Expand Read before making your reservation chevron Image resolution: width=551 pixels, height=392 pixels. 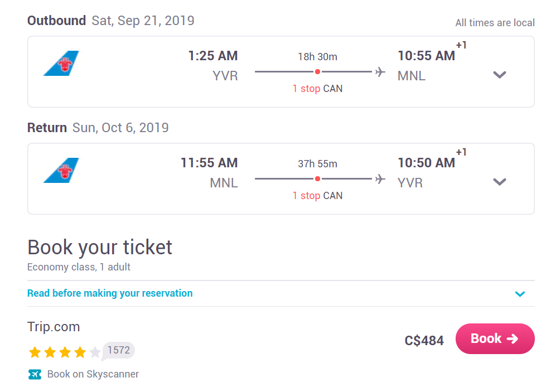pyautogui.click(x=520, y=294)
